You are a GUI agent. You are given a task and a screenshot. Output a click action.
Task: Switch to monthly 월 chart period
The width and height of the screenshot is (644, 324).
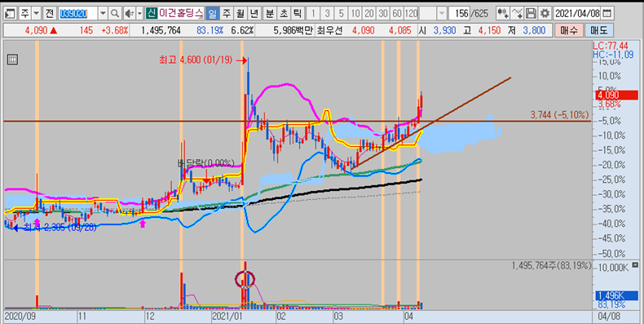click(x=240, y=14)
